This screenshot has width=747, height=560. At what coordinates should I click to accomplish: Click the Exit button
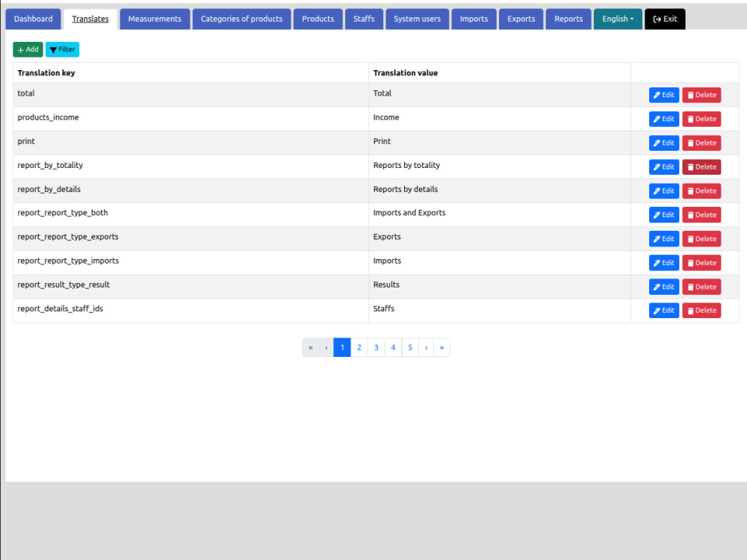coord(665,19)
